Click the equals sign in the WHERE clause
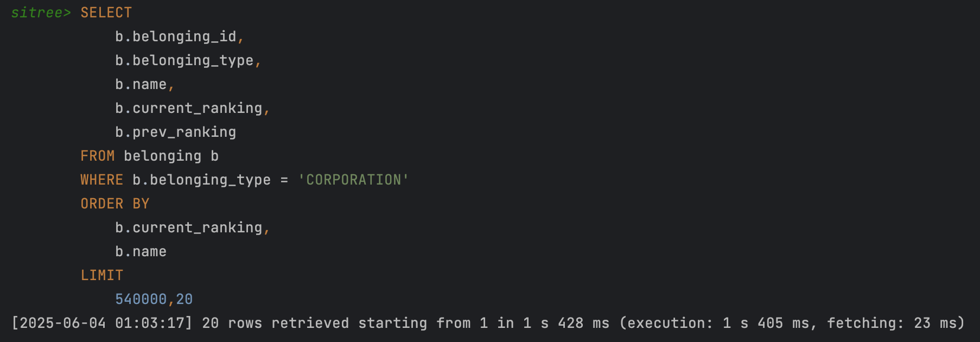The width and height of the screenshot is (980, 342). (x=284, y=180)
